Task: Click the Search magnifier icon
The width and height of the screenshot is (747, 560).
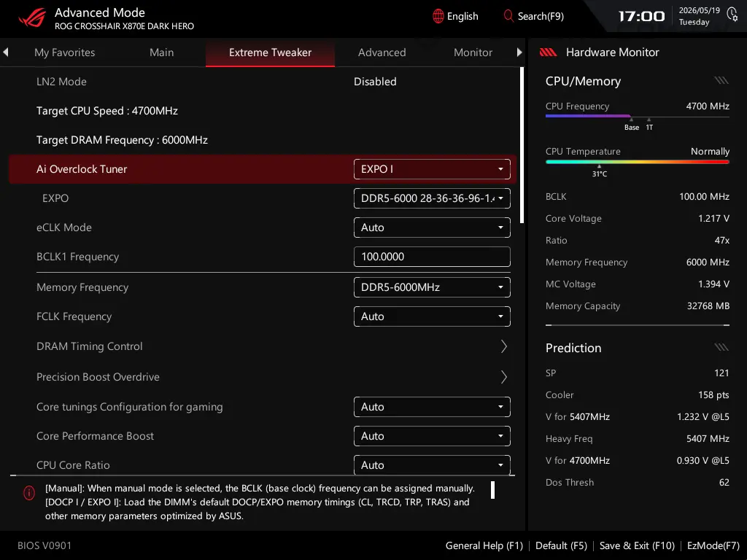Action: [508, 16]
